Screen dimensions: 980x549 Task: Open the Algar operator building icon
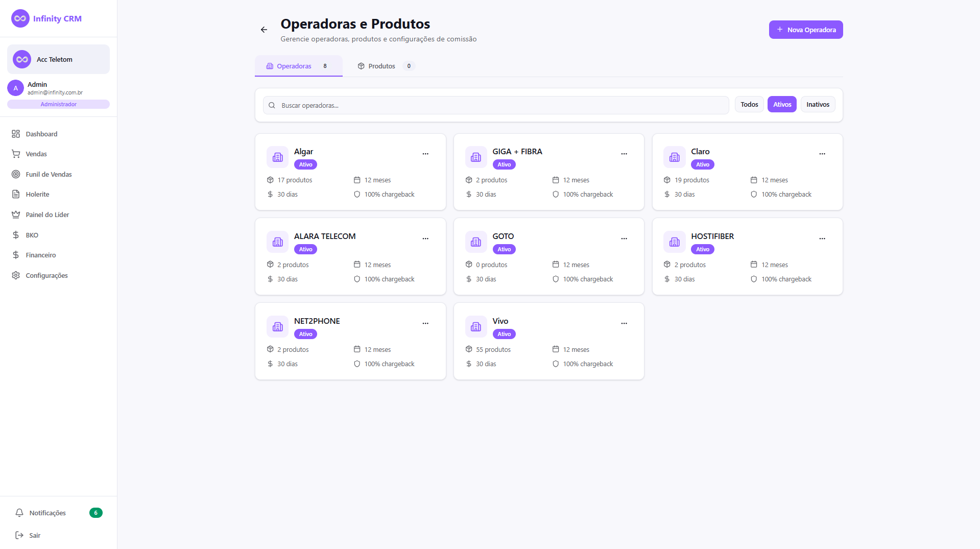click(x=277, y=157)
